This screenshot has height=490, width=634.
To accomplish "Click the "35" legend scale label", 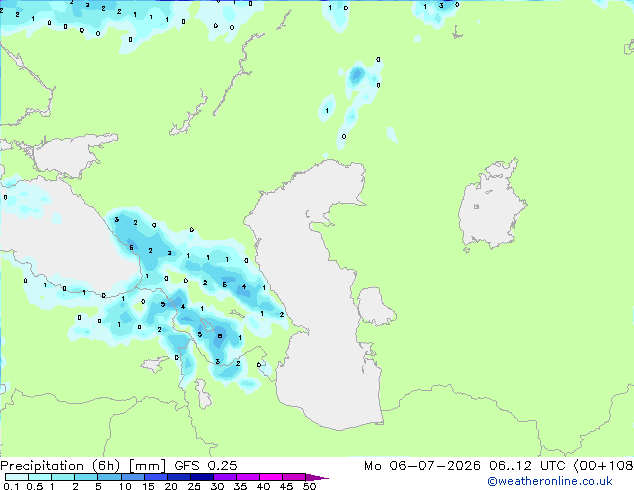I will click(240, 486).
